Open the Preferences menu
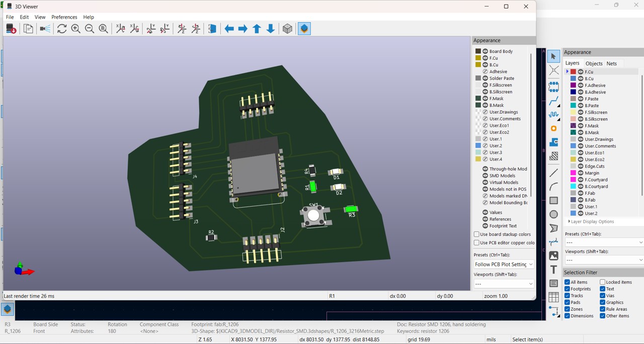Image resolution: width=644 pixels, height=344 pixels. 64,17
